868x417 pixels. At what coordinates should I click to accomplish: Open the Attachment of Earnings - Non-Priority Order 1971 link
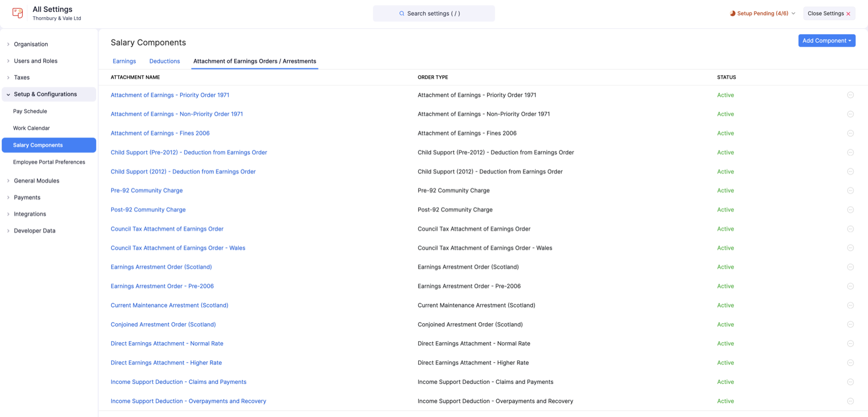pos(177,114)
